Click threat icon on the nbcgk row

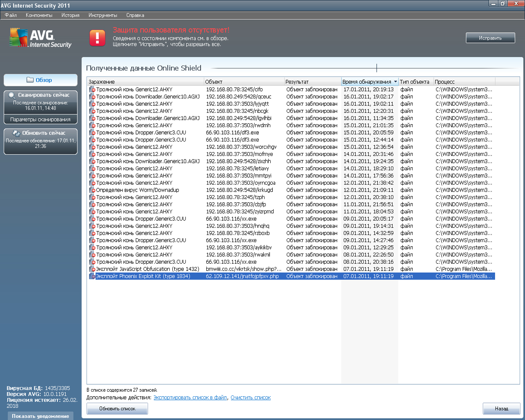click(x=92, y=111)
